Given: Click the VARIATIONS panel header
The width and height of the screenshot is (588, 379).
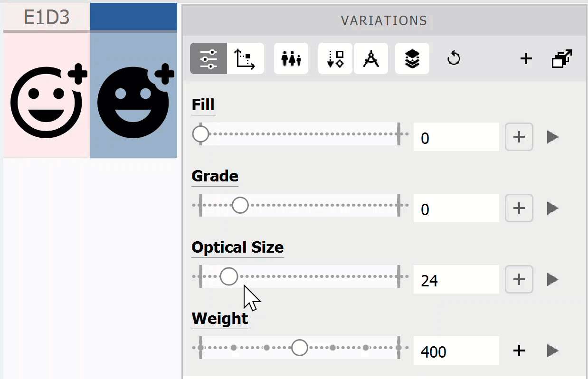Looking at the screenshot, I should tap(383, 20).
